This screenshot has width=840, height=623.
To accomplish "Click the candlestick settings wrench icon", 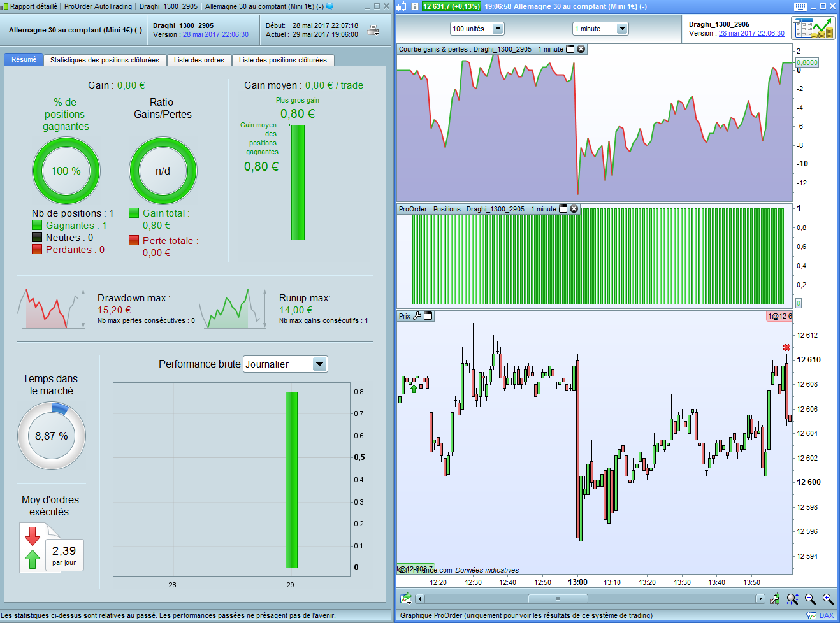I will point(775,598).
